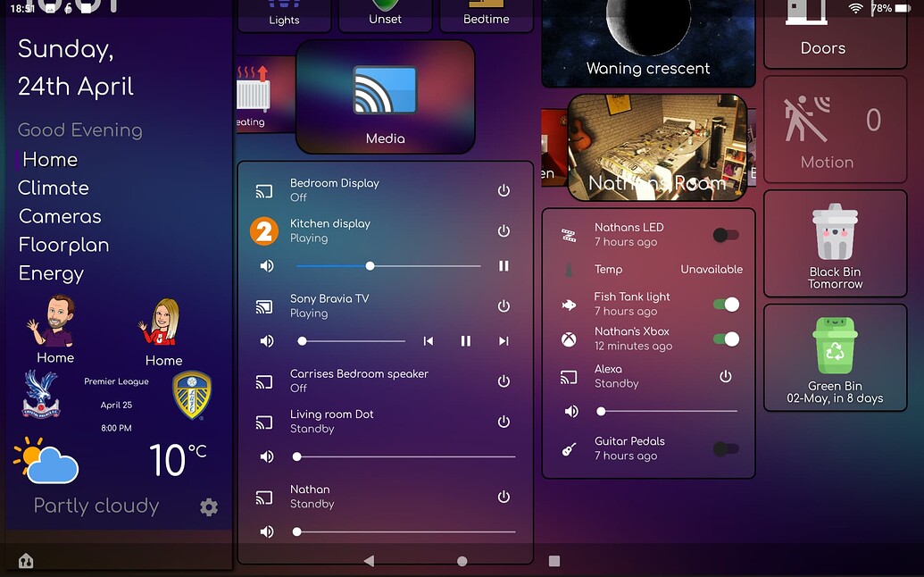Click the Kitchen display radio station logo
This screenshot has width=924, height=577.
coord(264,231)
